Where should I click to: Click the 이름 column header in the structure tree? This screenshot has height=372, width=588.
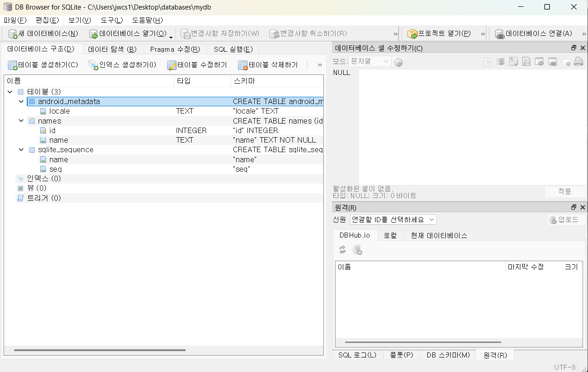(x=89, y=81)
